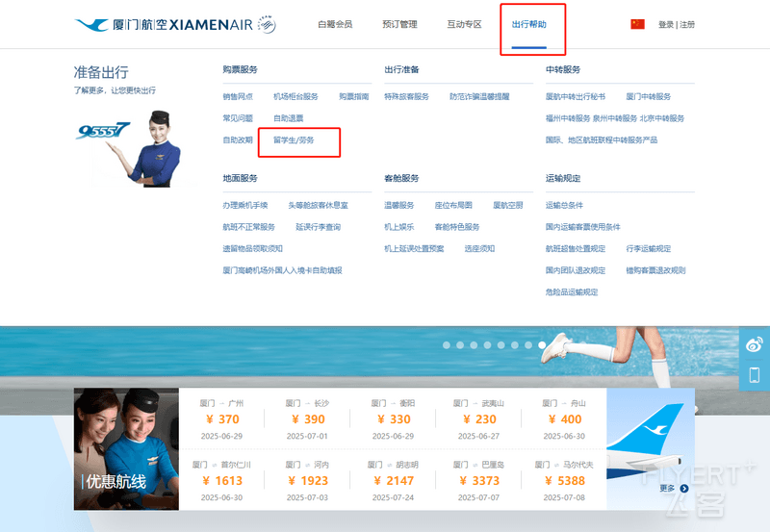Open 危险品运输规定 link
The width and height of the screenshot is (770, 532).
tap(571, 292)
